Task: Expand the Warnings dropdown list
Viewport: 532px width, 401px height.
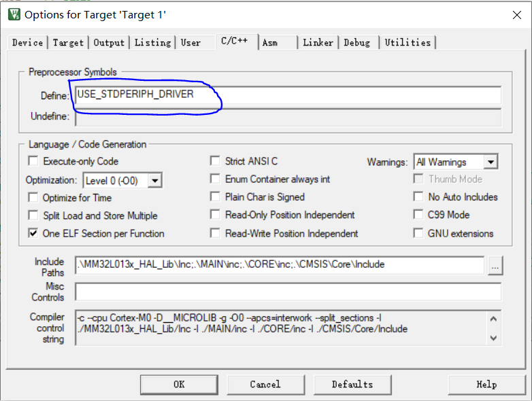Action: tap(491, 162)
